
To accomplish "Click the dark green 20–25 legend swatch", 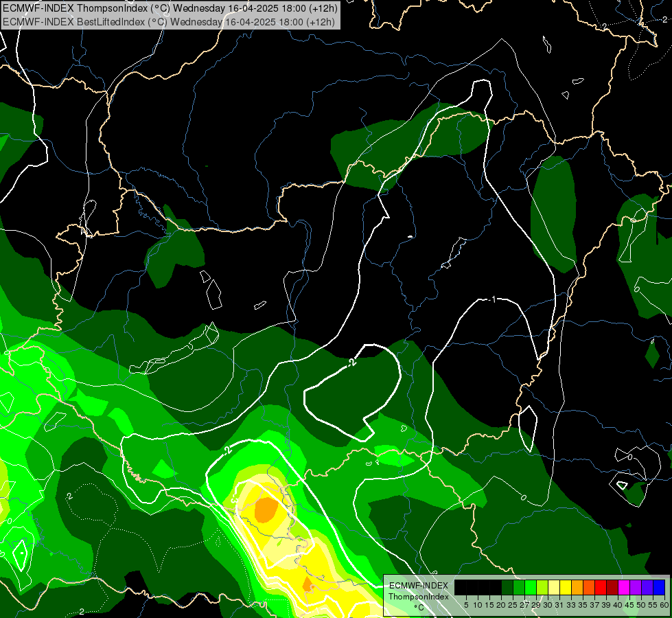I will point(507,587).
